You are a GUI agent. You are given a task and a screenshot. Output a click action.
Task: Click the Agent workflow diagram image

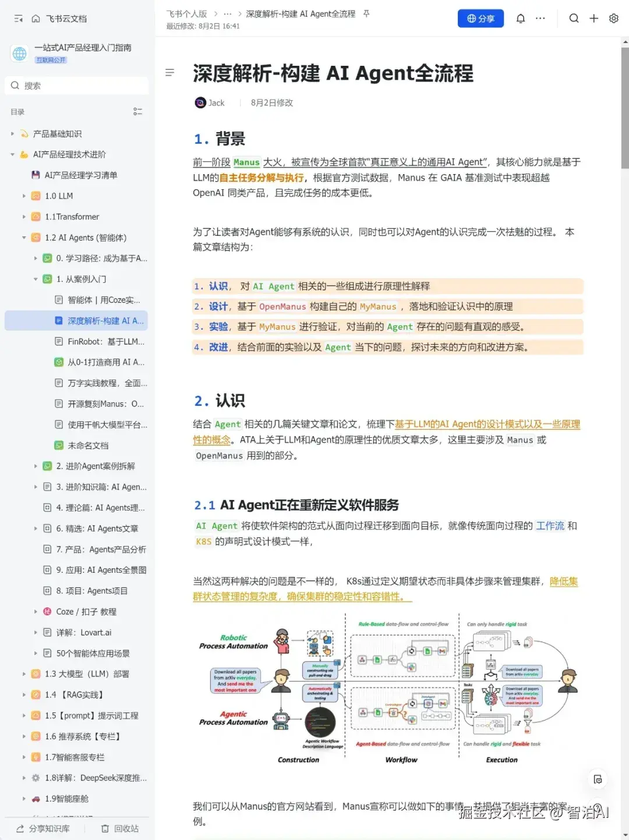(x=388, y=689)
